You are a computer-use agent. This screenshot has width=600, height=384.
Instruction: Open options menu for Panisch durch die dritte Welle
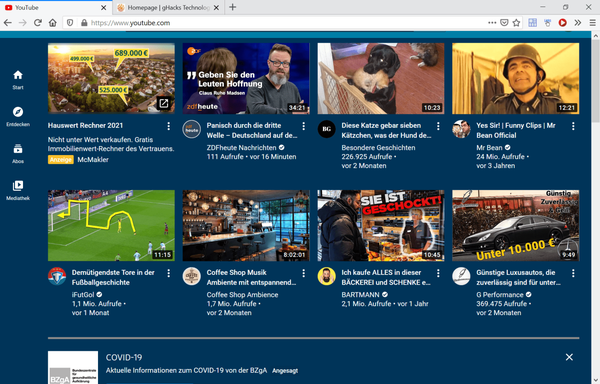tap(303, 126)
